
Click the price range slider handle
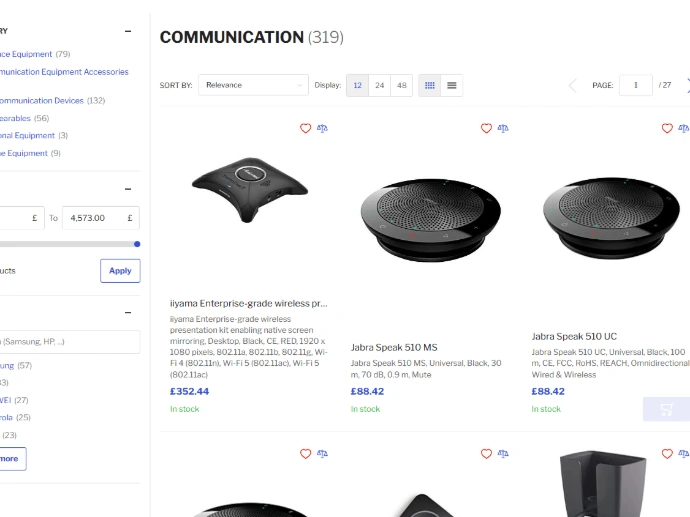[x=137, y=243]
